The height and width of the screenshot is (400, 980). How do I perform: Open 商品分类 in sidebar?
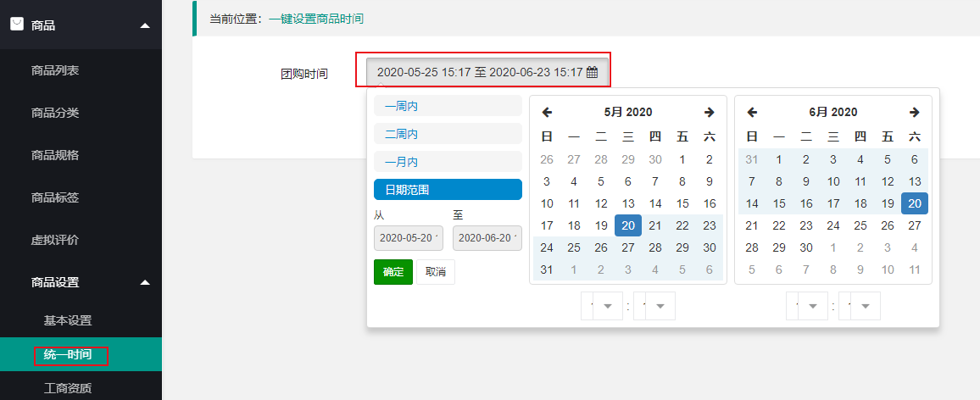[x=55, y=113]
